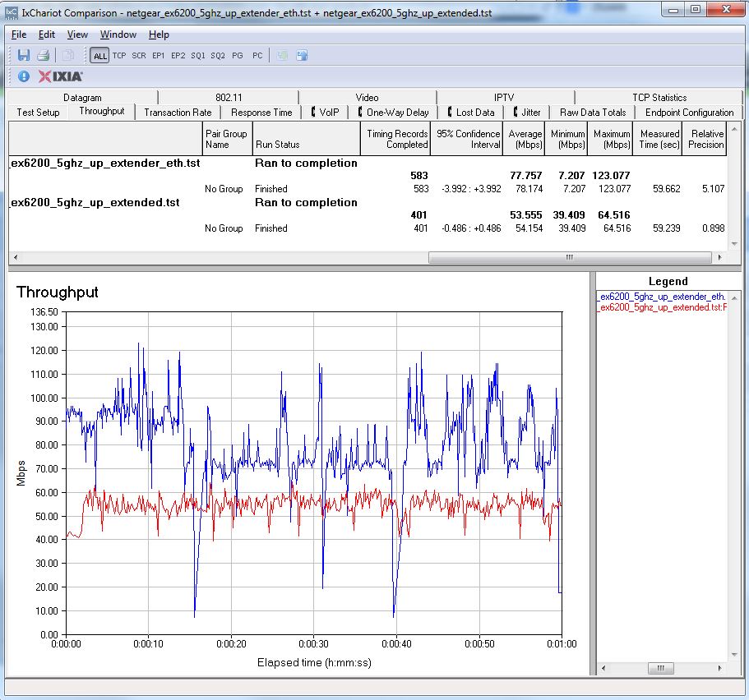This screenshot has width=749, height=700.
Task: Open the Help menu
Action: (159, 35)
